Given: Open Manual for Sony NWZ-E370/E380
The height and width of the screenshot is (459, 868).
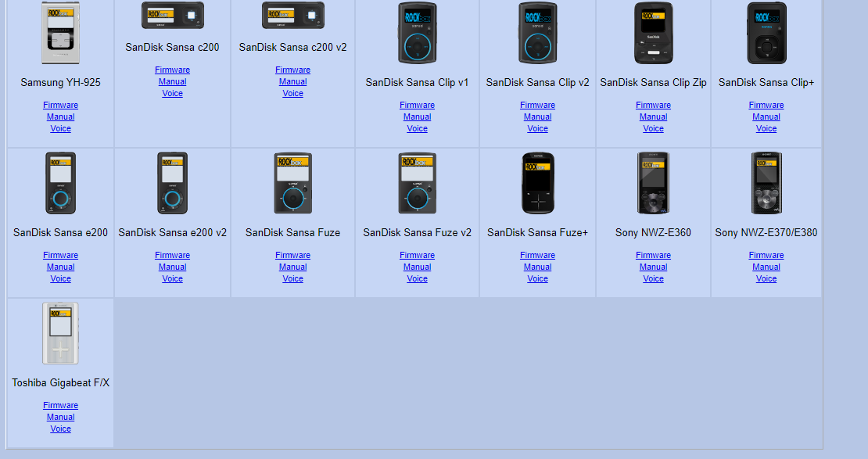Looking at the screenshot, I should click(766, 267).
